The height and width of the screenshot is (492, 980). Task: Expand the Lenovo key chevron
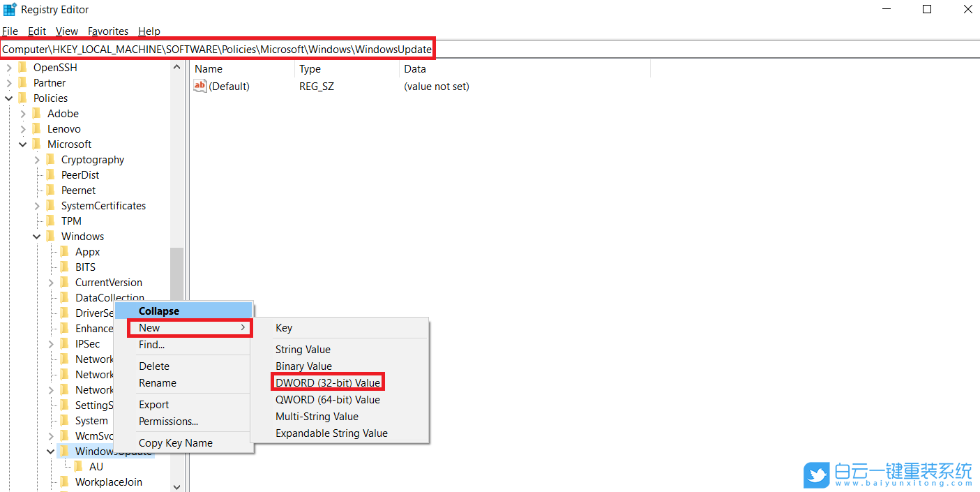(x=23, y=129)
